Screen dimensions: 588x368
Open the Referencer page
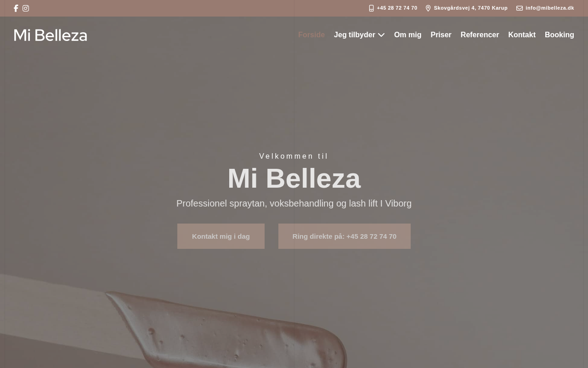tap(480, 35)
